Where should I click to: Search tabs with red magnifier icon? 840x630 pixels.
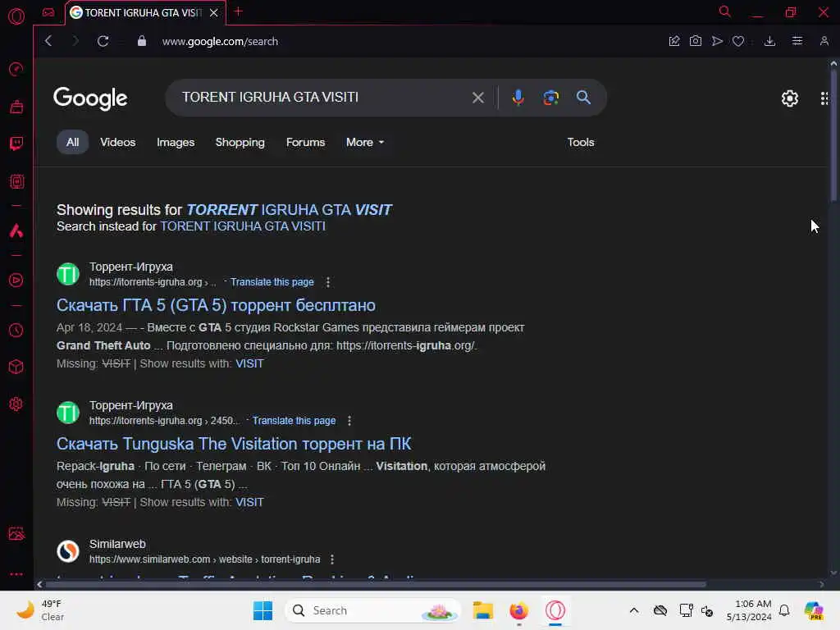tap(724, 11)
